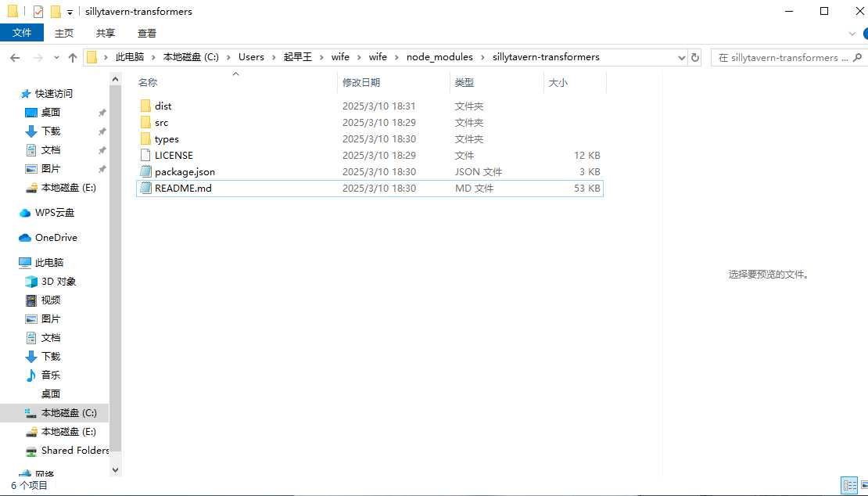
Task: Refresh the current folder view
Action: [695, 57]
